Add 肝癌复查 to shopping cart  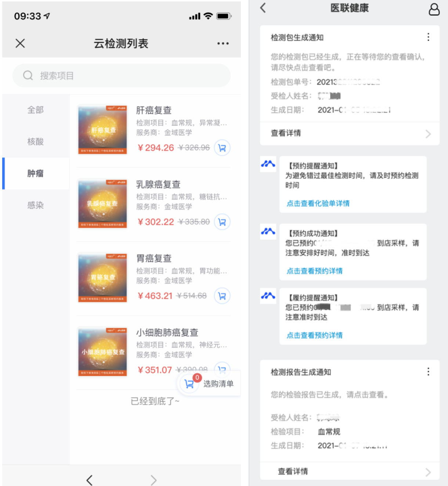click(x=222, y=148)
